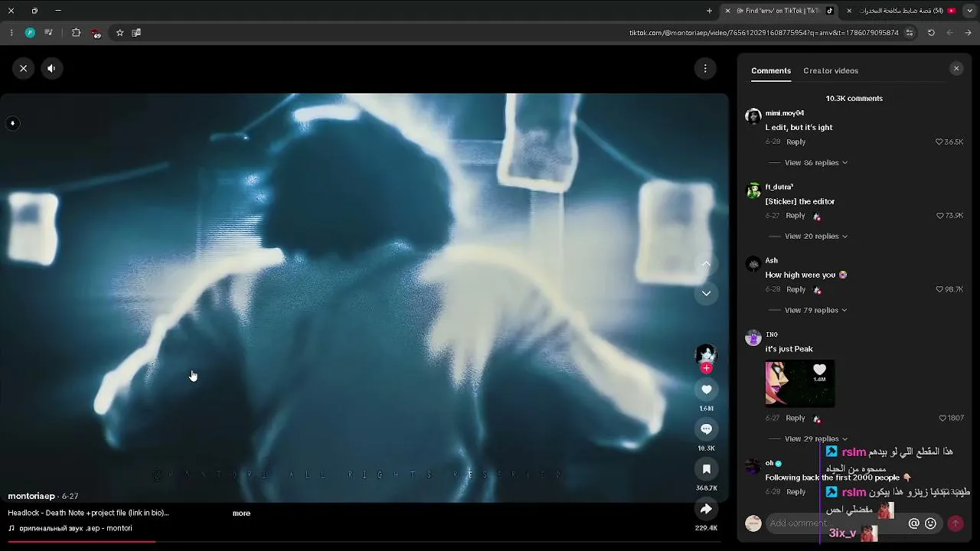Open ft_dutra's profile avatar
The height and width of the screenshot is (551, 980).
point(753,191)
